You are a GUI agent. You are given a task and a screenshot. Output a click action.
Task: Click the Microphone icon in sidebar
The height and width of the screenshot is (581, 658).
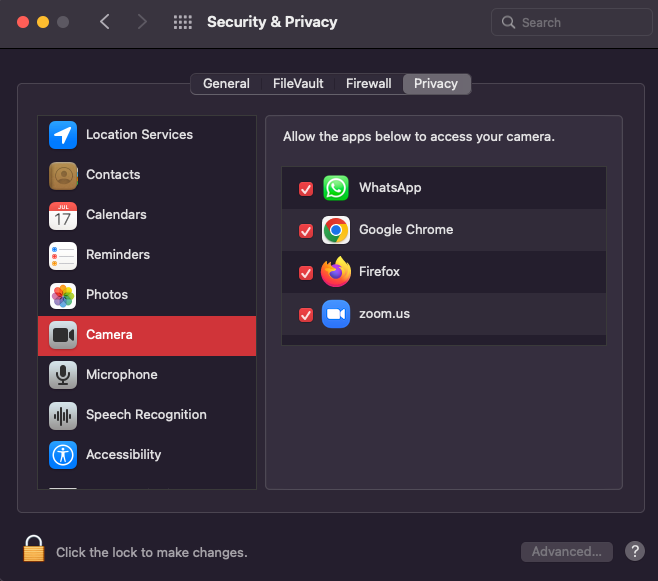(x=63, y=375)
